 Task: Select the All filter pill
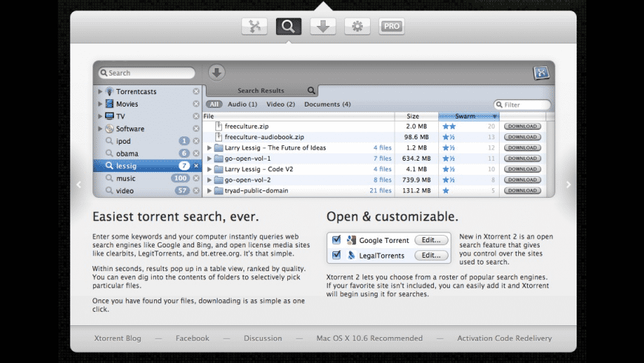click(x=214, y=104)
